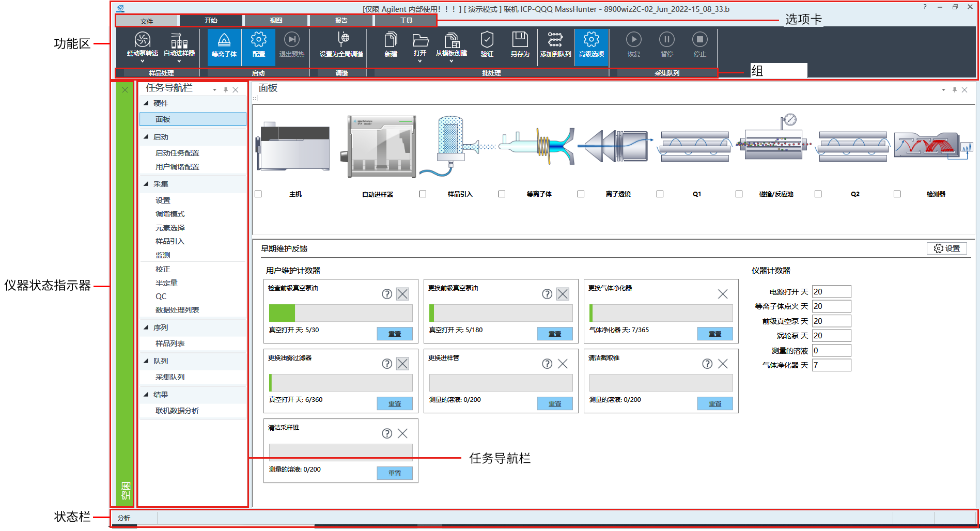Image resolution: width=980 pixels, height=531 pixels.
Task: Collapse the 队列 tree group
Action: [x=146, y=361]
